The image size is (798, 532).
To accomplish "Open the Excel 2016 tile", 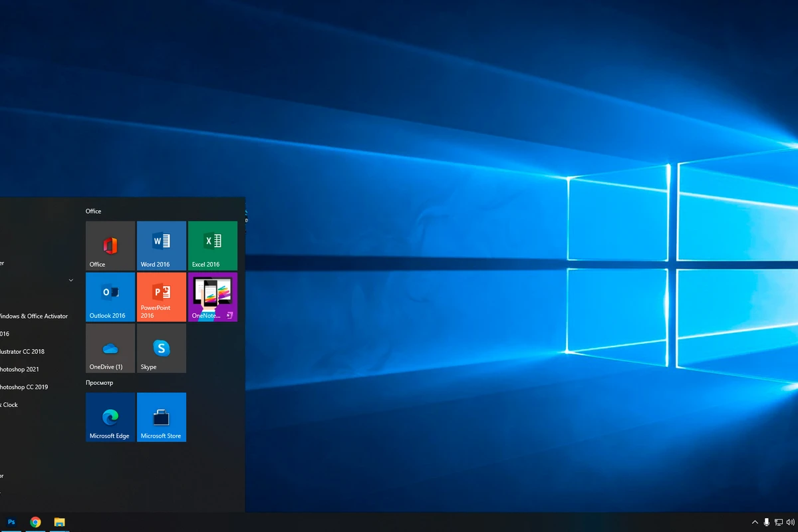I will tap(213, 246).
